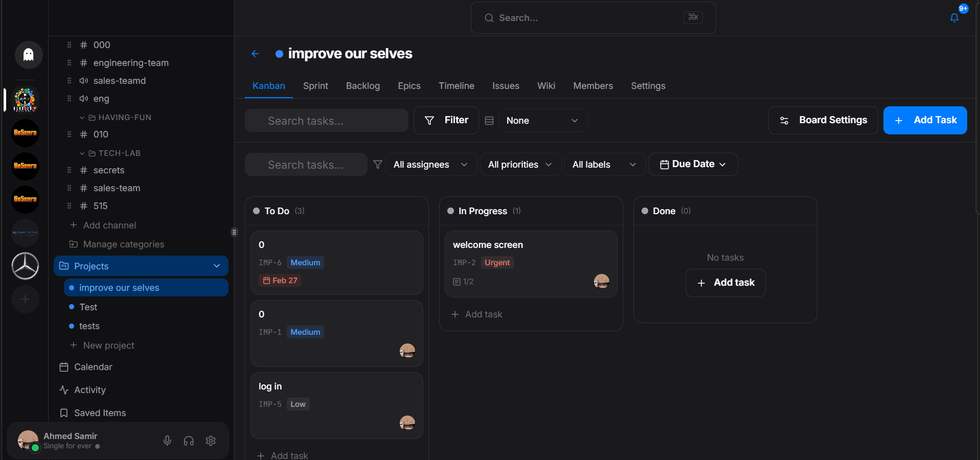This screenshot has width=980, height=460.
Task: Open the Issues tab
Action: click(506, 86)
